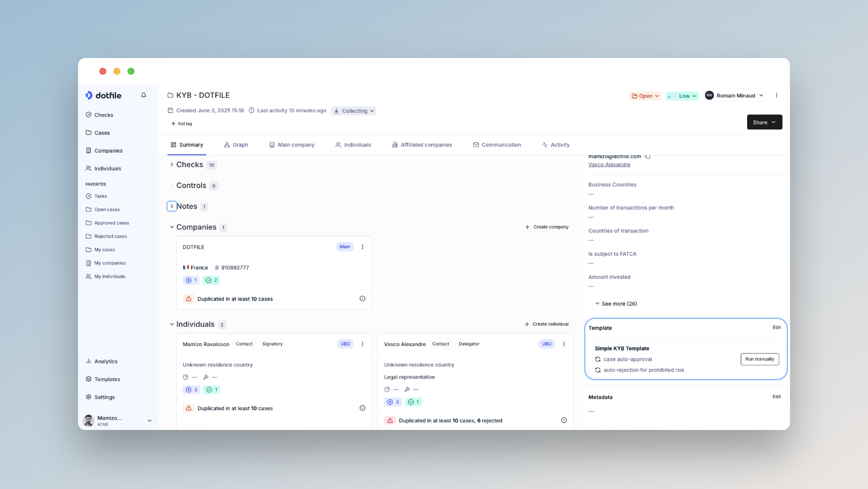Open the Low risk level dropdown
Screen dimensions: 868x489
[682, 96]
